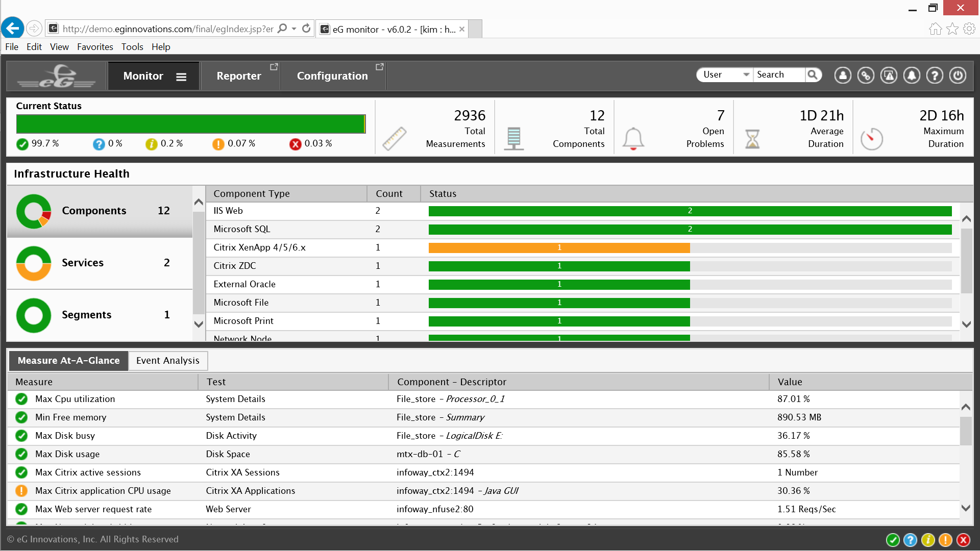
Task: Click the Total Components server icon
Action: tap(514, 138)
